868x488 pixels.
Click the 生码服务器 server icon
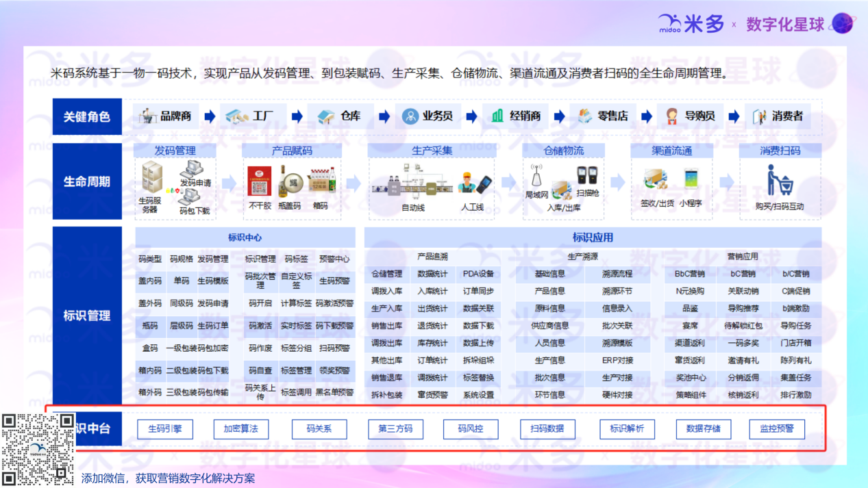tap(151, 179)
